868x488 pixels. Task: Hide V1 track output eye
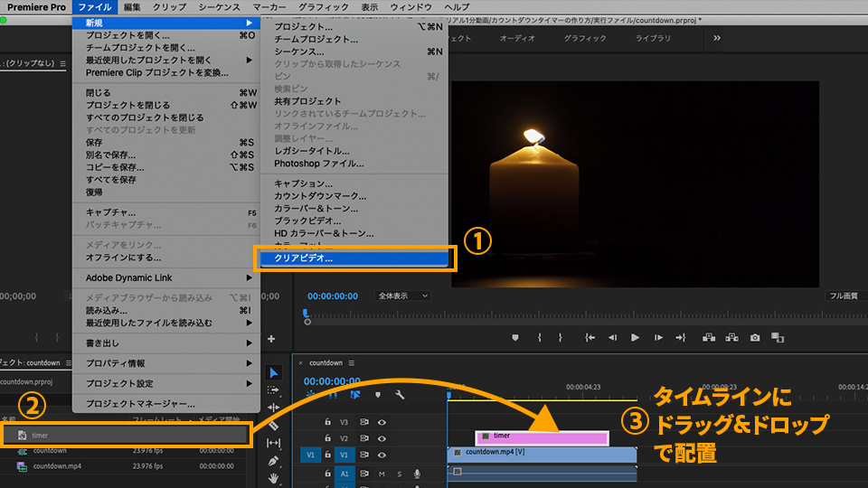coord(382,455)
